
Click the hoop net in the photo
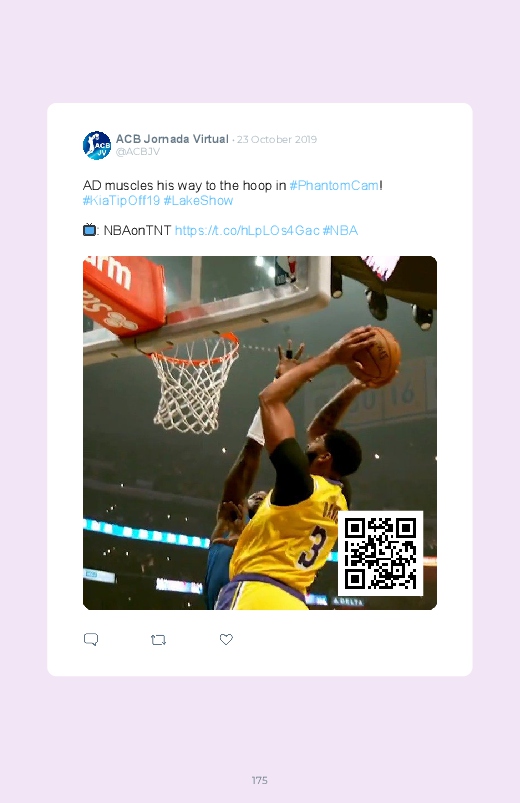[195, 385]
